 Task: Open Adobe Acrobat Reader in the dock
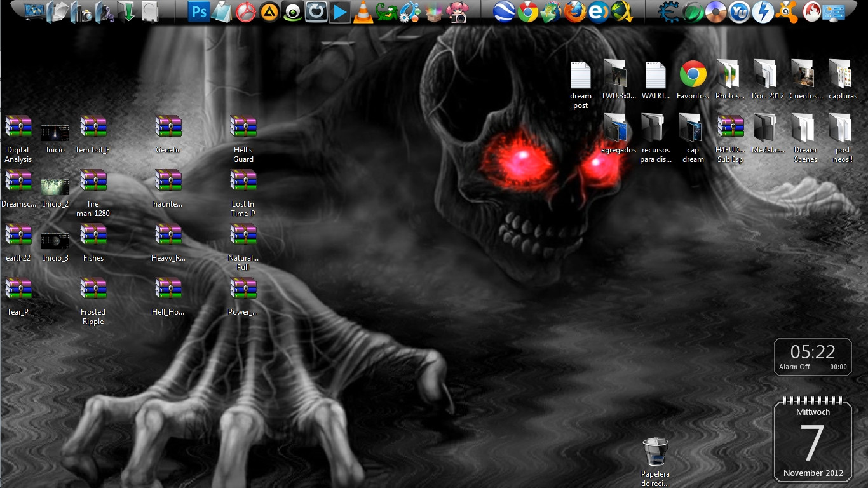(x=246, y=12)
